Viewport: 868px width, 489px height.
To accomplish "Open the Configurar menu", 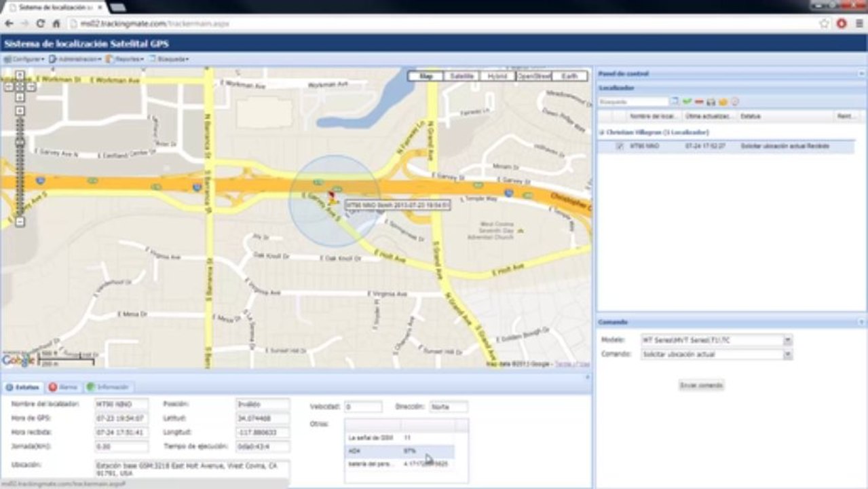I will coord(24,60).
